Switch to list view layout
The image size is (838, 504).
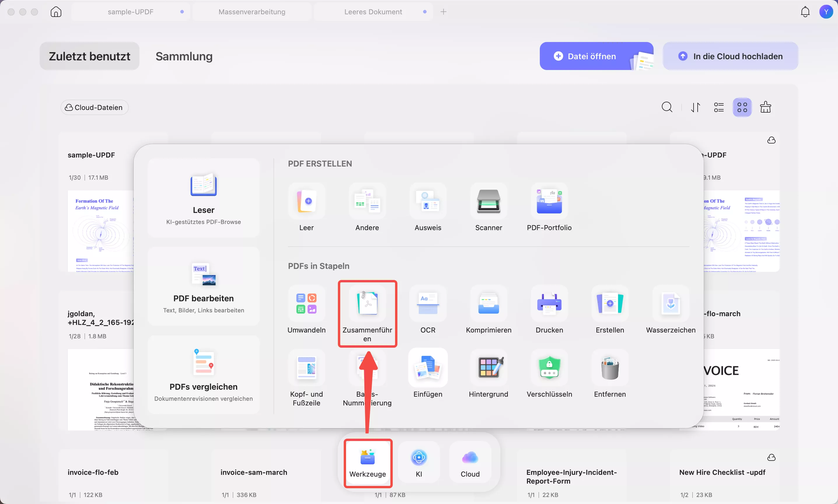[x=719, y=107]
